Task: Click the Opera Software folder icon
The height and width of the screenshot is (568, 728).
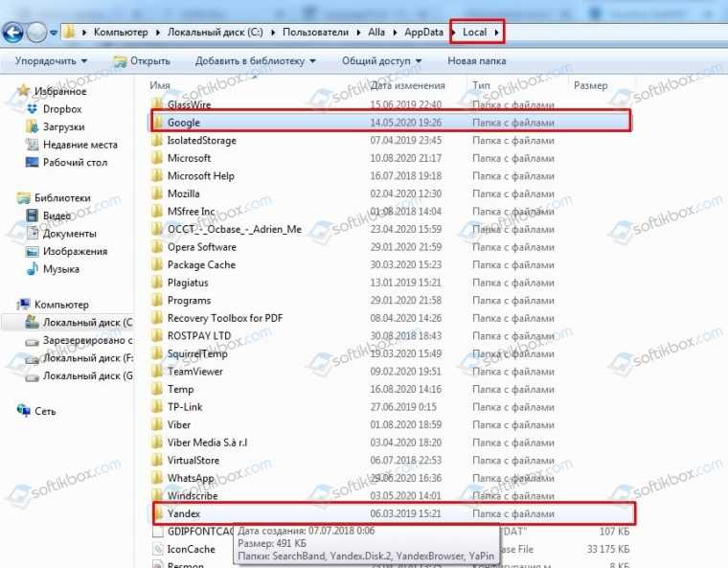Action: click(x=157, y=247)
